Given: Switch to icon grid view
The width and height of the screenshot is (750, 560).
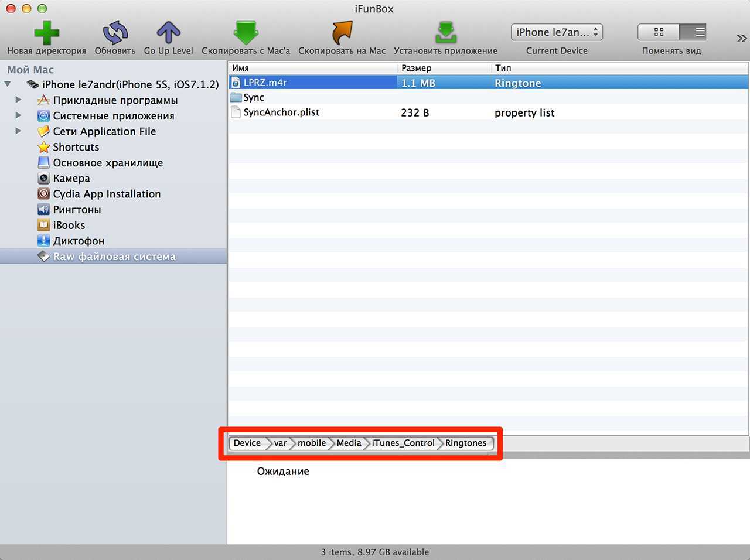Looking at the screenshot, I should click(659, 32).
